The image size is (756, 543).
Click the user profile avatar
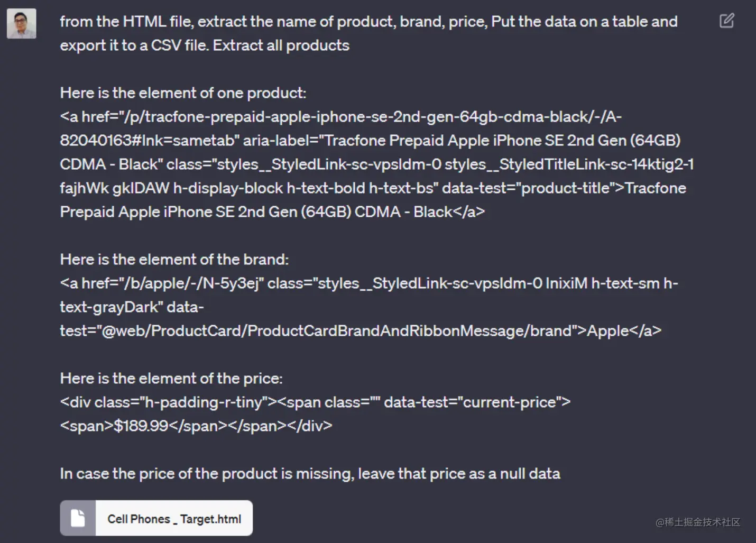21,23
